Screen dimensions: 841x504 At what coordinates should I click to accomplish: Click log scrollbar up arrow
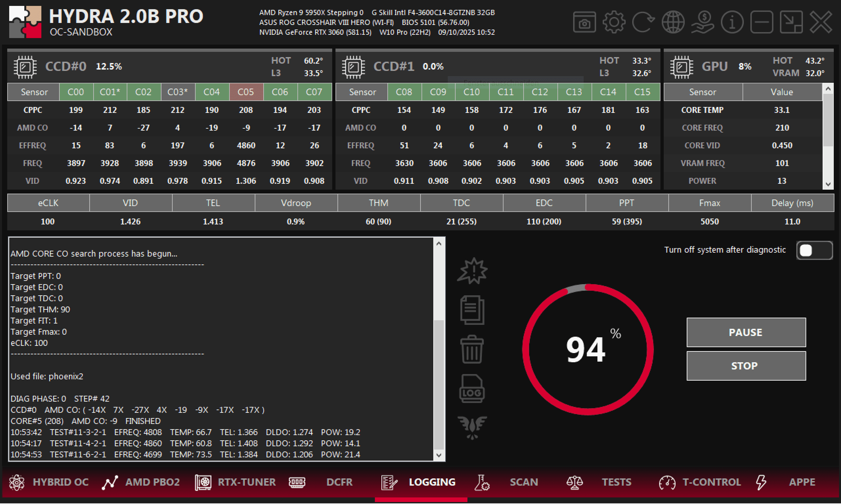click(x=439, y=244)
